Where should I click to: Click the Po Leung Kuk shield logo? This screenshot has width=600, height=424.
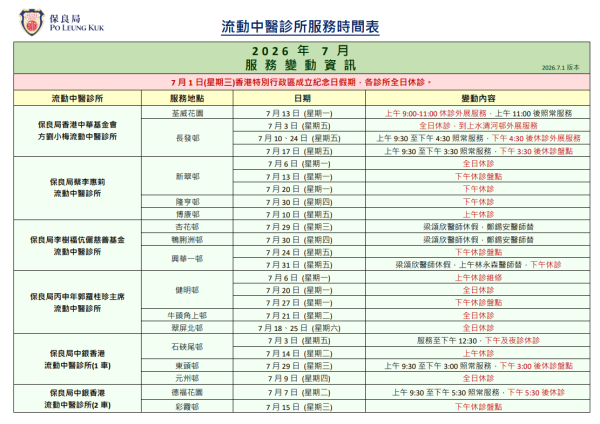point(32,23)
